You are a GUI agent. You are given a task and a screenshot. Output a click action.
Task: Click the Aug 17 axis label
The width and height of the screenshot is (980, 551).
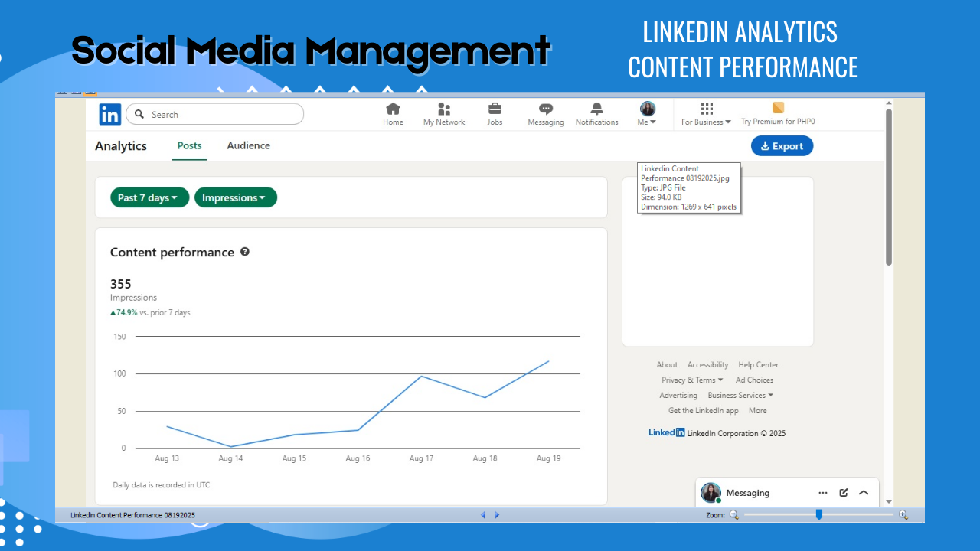(x=421, y=458)
